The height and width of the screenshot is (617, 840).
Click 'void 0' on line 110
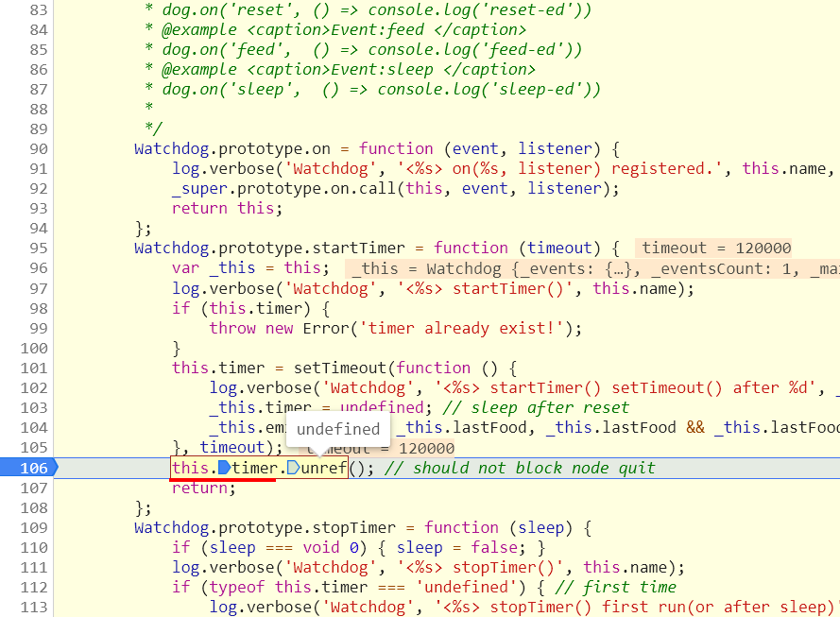[331, 548]
